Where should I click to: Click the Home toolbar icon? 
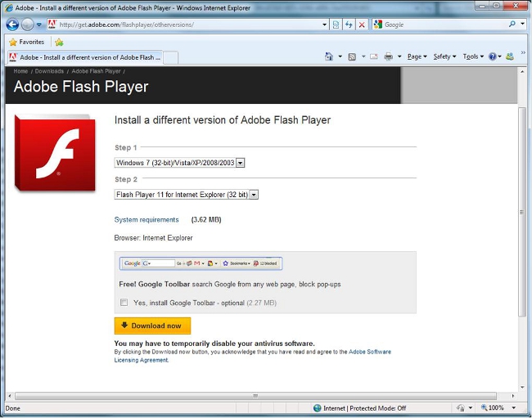329,56
